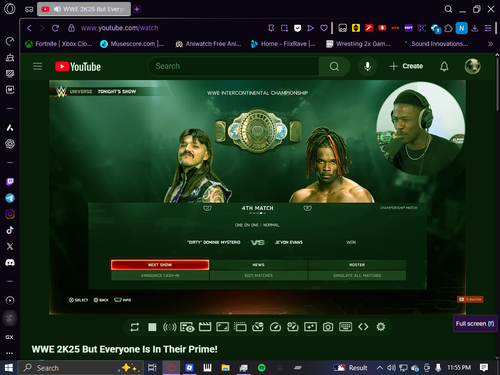
Task: Open the Wrestling 2x Games bookmark
Action: (x=358, y=44)
